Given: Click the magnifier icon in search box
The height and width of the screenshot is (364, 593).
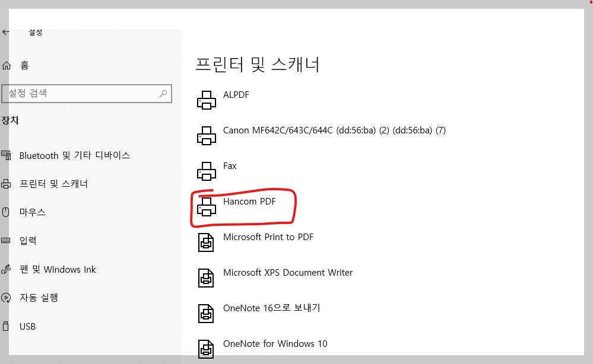Looking at the screenshot, I should coord(163,93).
